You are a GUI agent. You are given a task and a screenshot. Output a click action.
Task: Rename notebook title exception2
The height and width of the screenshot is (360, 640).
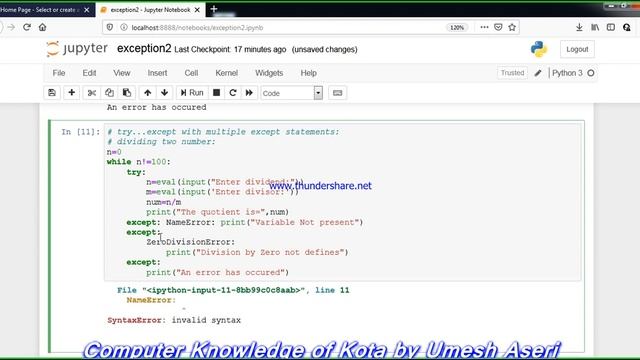pos(144,49)
